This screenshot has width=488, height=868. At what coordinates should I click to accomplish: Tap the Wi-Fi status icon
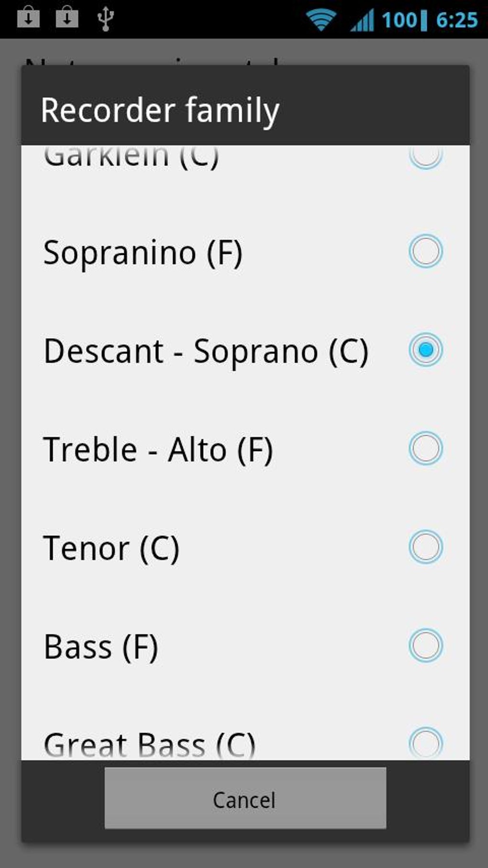click(321, 20)
